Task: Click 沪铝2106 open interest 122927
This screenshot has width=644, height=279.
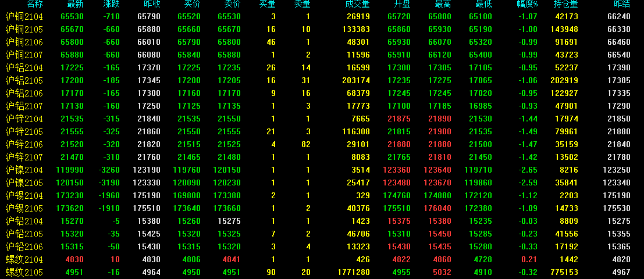Action: [x=564, y=94]
